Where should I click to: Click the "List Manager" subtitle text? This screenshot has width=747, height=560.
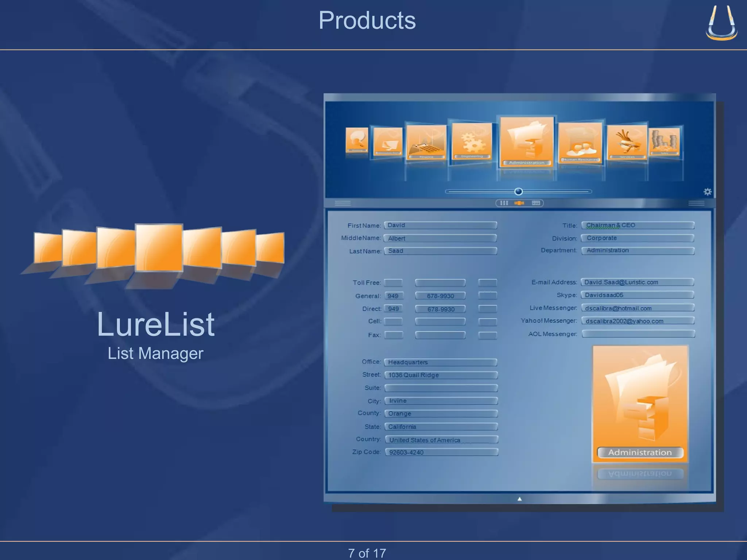click(x=155, y=353)
